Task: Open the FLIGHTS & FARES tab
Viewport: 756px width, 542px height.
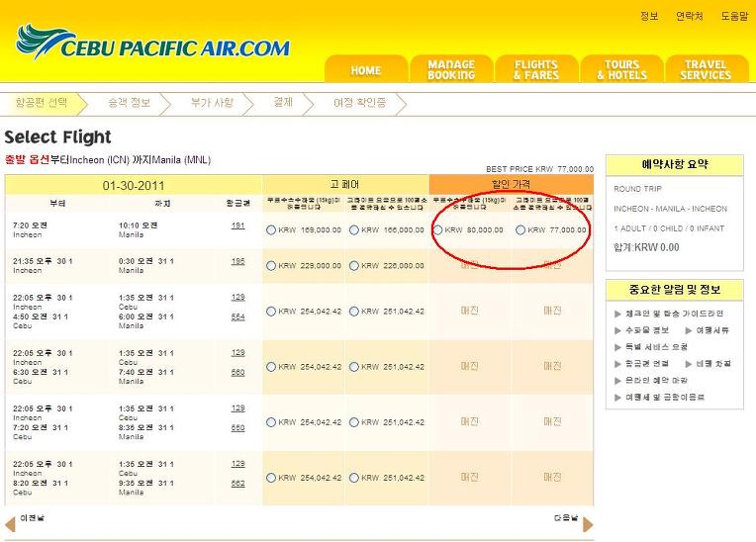Action: pyautogui.click(x=536, y=70)
